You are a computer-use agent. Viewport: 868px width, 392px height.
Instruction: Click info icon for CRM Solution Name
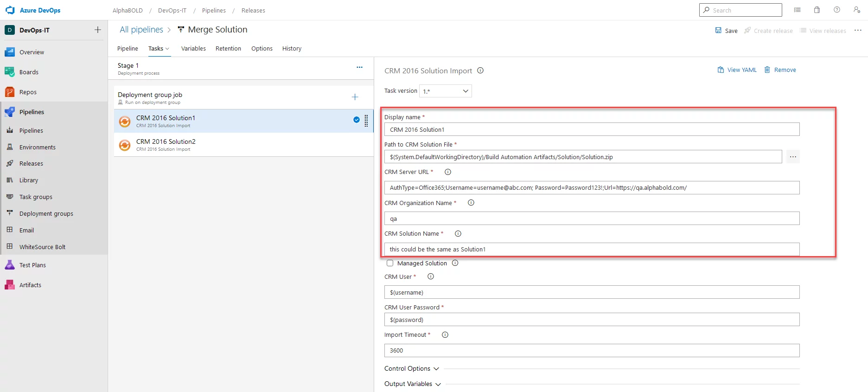click(x=458, y=234)
